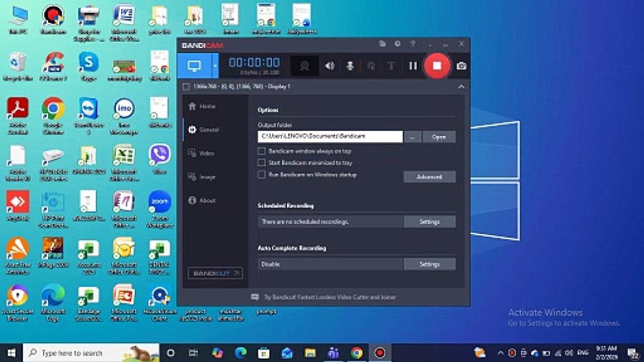The height and width of the screenshot is (362, 644).
Task: Browse output folder with the ... button
Action: [x=413, y=137]
